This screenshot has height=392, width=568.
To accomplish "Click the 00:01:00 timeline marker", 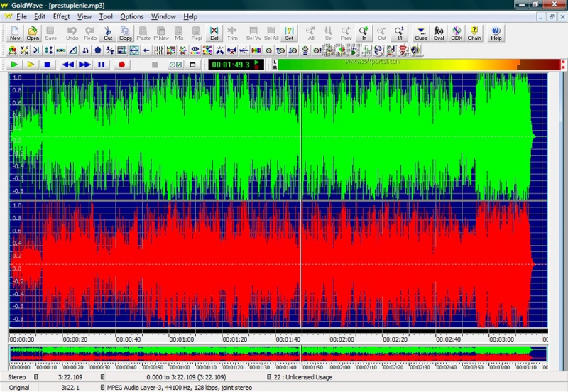I will [181, 339].
